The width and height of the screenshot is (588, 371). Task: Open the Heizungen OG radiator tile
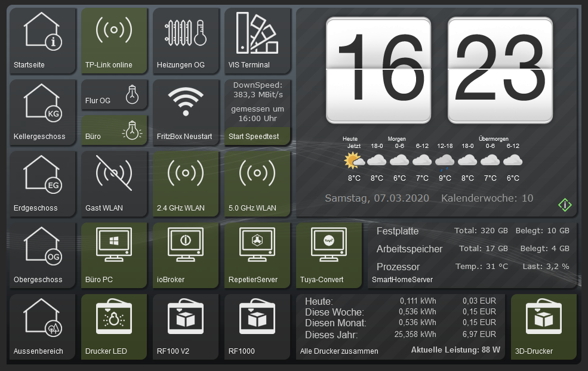point(186,41)
